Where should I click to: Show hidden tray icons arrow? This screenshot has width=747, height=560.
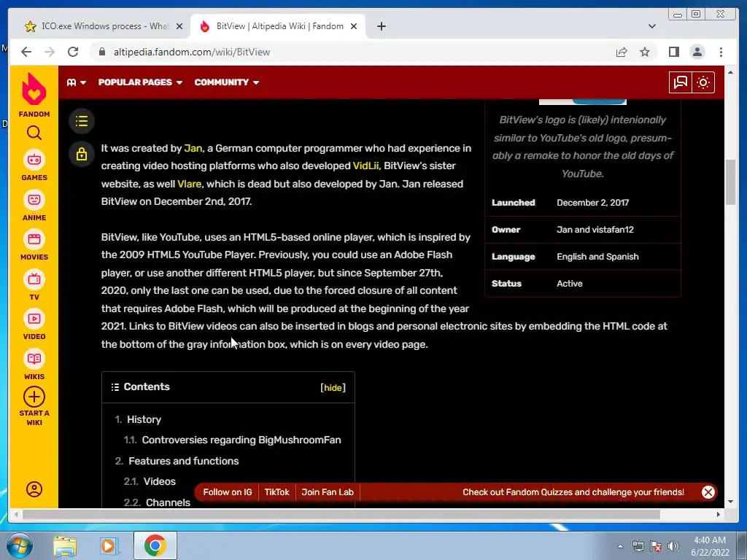[x=620, y=546]
